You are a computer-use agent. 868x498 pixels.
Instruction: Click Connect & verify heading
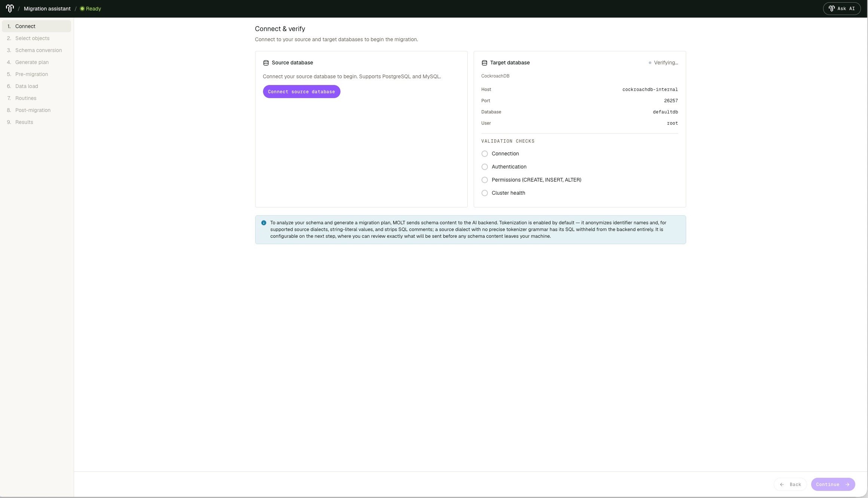coord(280,29)
